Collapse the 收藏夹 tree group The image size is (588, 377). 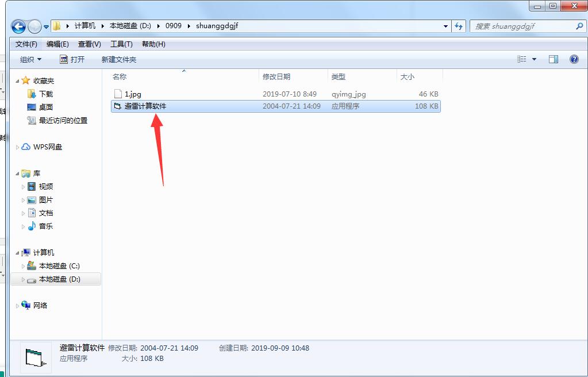[17, 81]
